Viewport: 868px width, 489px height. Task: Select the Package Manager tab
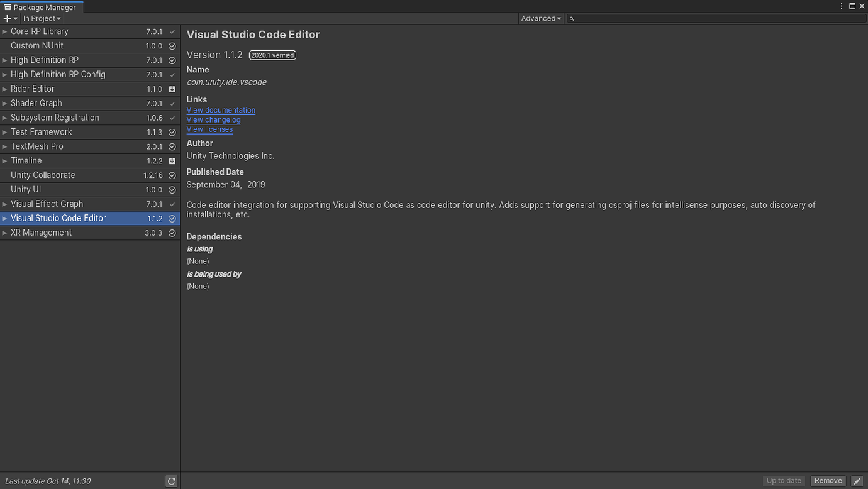point(41,8)
